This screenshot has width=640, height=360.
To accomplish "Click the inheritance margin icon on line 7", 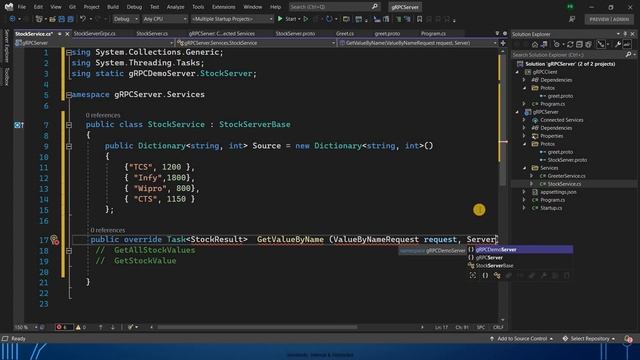I will pos(18,125).
